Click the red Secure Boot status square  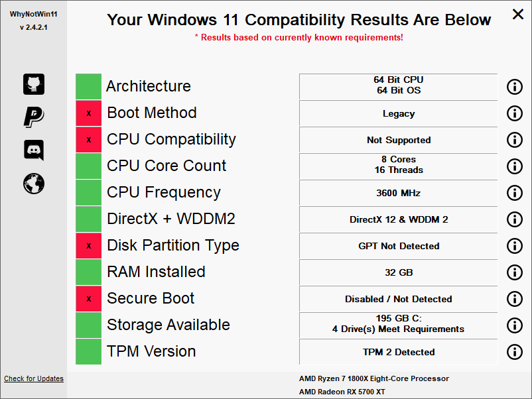[x=88, y=299]
